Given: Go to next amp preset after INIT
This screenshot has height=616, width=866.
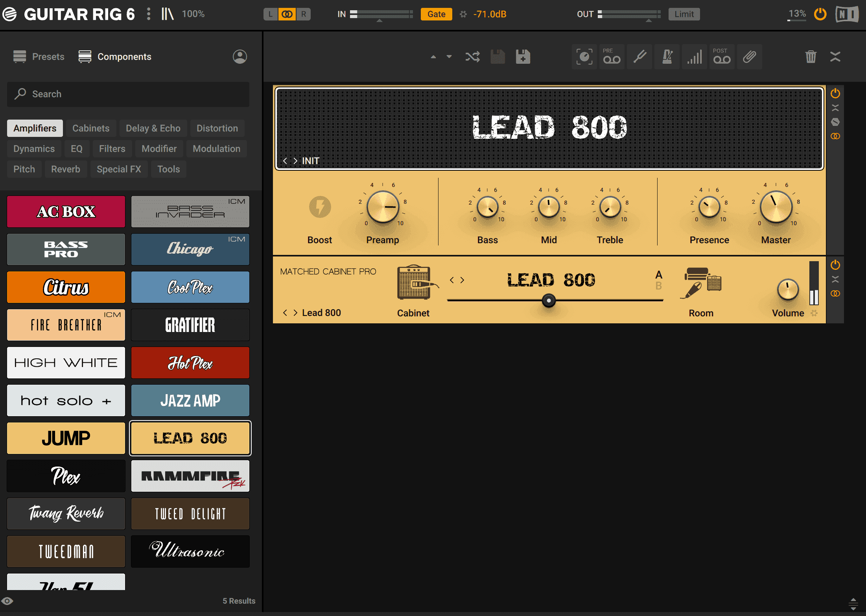Looking at the screenshot, I should 295,161.
